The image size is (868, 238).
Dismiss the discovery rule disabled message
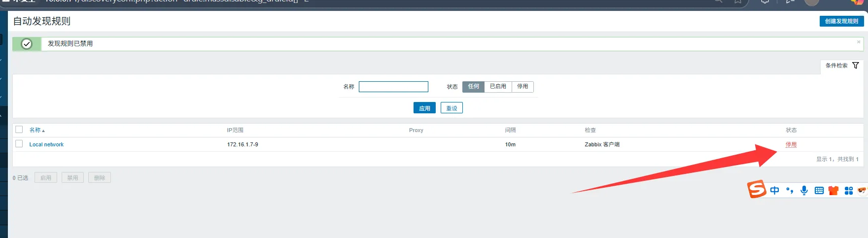(858, 42)
